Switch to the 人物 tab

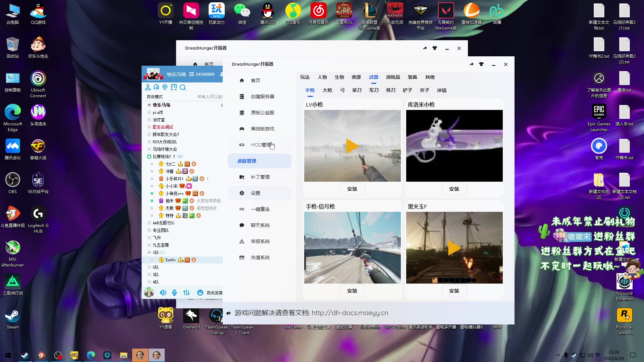(322, 77)
